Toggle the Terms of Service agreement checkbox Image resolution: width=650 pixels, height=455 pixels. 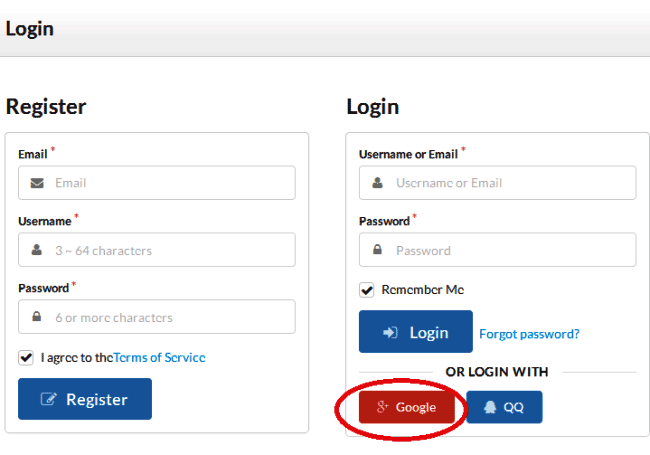(26, 357)
